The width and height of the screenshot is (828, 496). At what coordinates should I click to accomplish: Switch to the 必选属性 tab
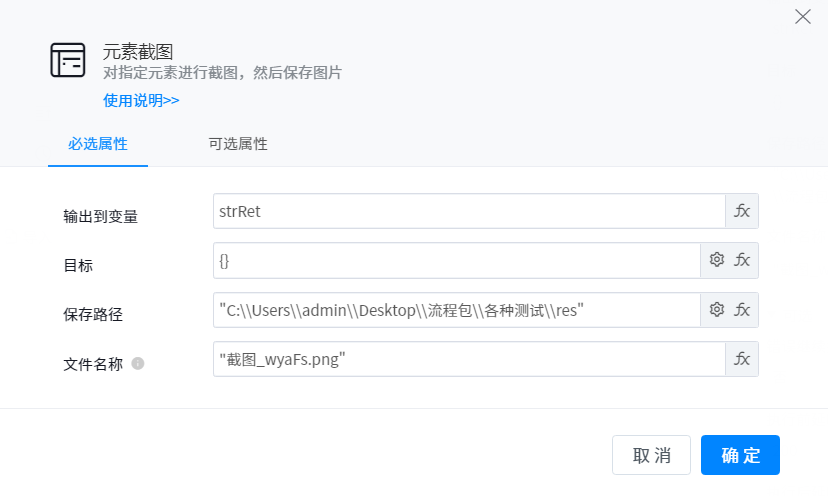tap(98, 144)
